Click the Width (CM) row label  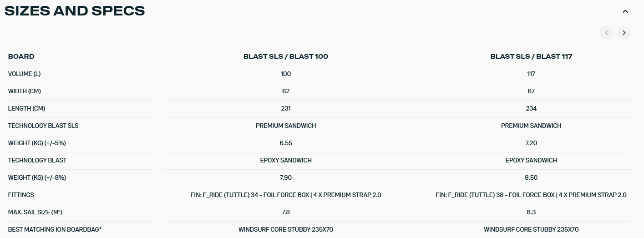[x=25, y=91]
